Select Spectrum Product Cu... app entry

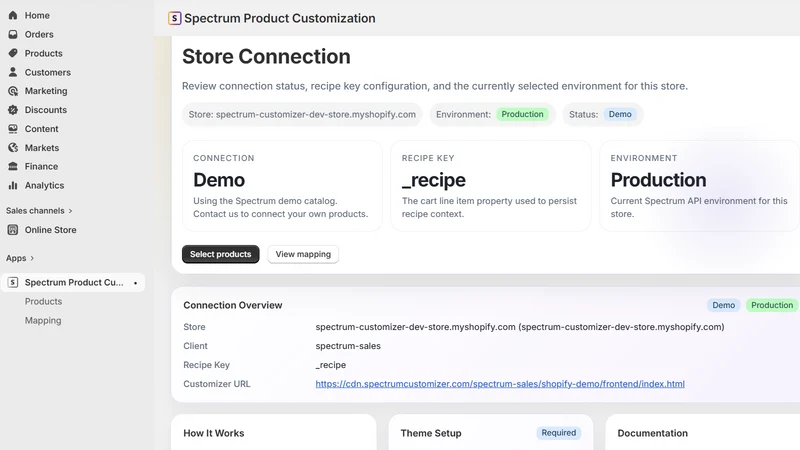[73, 282]
